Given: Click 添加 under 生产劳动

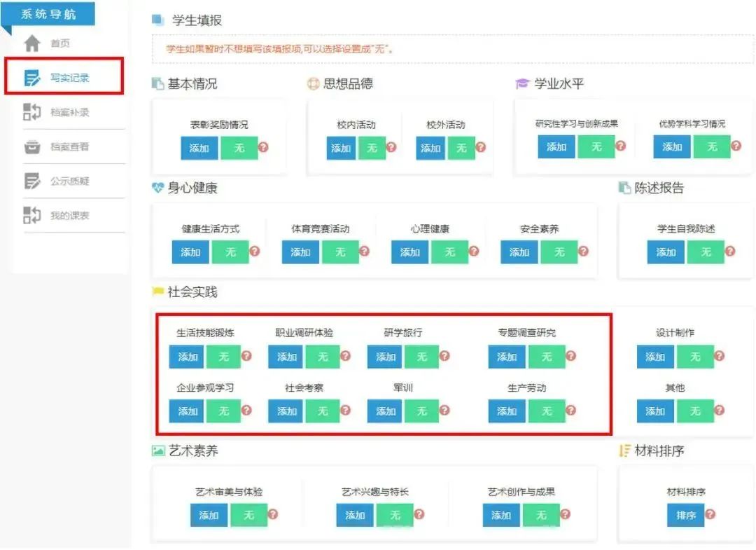Looking at the screenshot, I should pyautogui.click(x=506, y=411).
